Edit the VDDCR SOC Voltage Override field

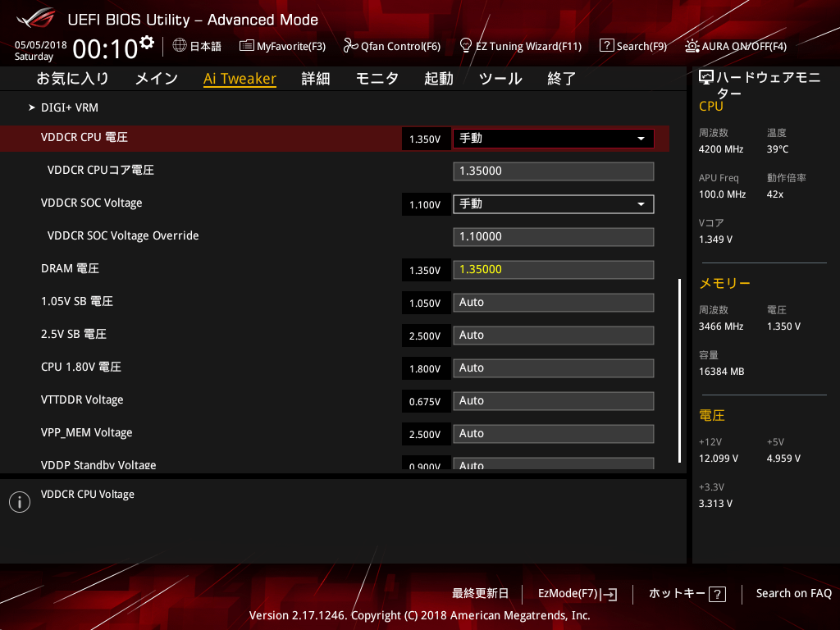(554, 237)
